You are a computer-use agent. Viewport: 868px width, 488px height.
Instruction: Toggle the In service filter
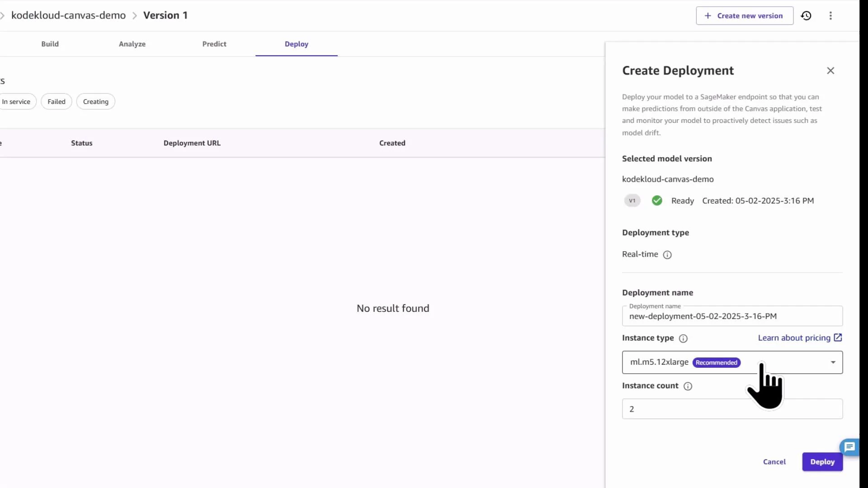(15, 101)
